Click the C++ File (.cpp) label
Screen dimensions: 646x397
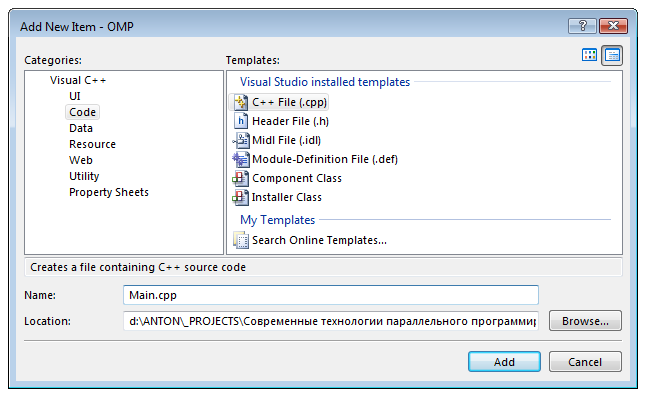pos(289,102)
